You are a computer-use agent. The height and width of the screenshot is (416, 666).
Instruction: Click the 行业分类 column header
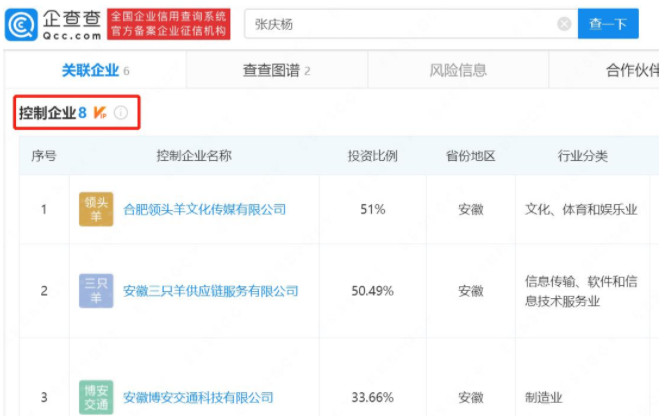click(582, 156)
